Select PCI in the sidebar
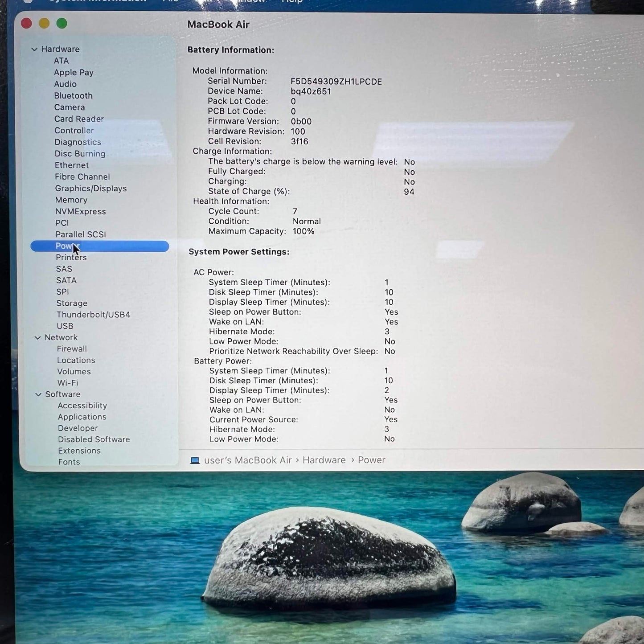Screen dimensions: 644x644 pyautogui.click(x=62, y=223)
